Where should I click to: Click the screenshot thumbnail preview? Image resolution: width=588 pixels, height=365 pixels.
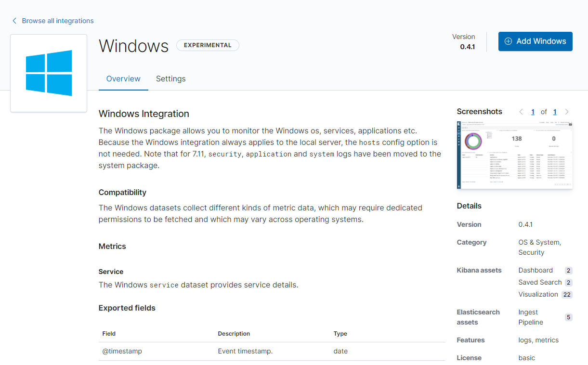coord(514,155)
